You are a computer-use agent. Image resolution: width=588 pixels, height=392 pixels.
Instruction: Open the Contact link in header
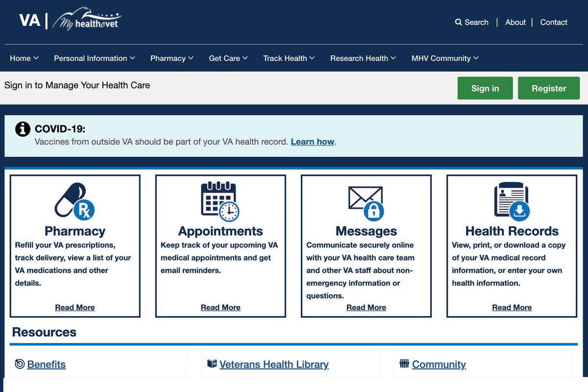coord(554,22)
